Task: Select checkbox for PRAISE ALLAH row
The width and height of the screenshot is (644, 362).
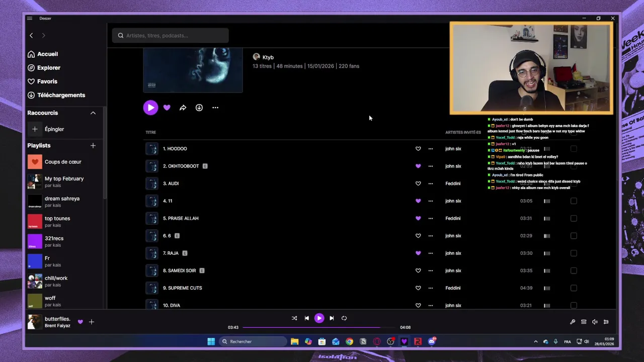Action: coord(574,218)
